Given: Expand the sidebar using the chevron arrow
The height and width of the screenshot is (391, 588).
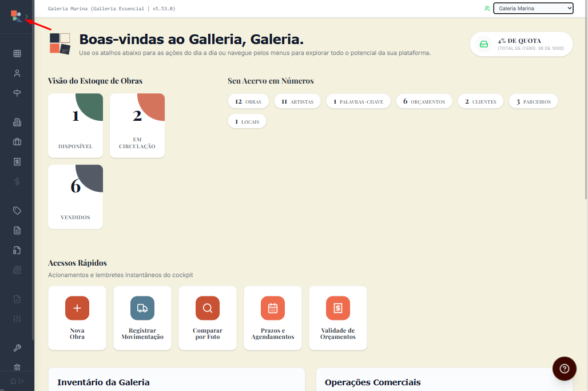Looking at the screenshot, I should coord(27,17).
